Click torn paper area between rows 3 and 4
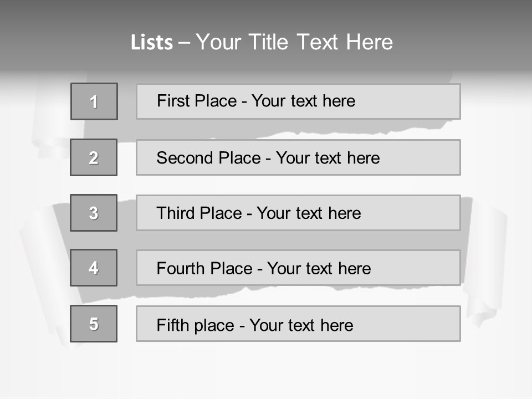The height and width of the screenshot is (399, 532). (x=299, y=240)
